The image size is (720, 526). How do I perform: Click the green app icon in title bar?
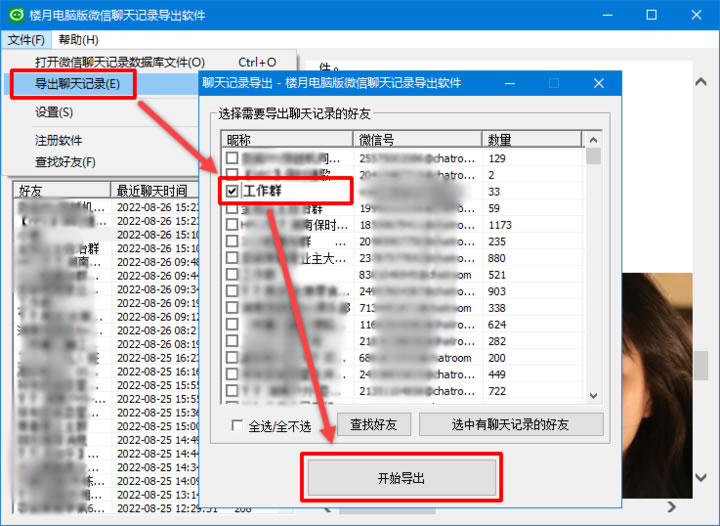click(16, 15)
